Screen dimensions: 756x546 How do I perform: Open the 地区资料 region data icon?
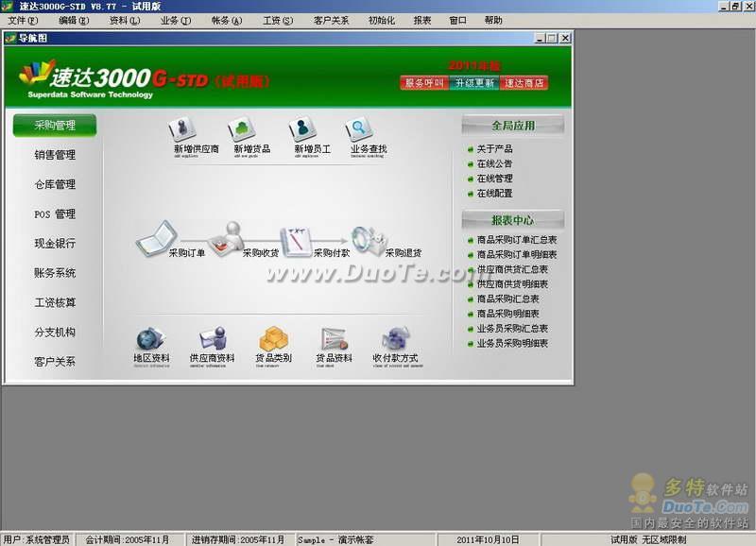pos(151,339)
